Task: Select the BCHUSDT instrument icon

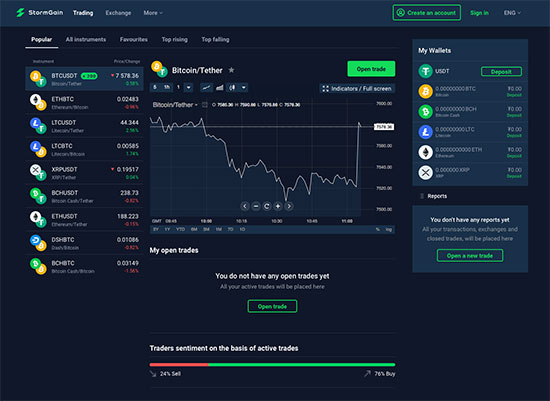Action: coord(38,196)
